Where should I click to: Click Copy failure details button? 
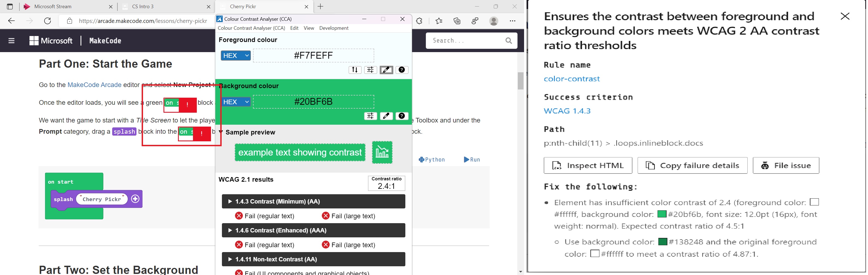tap(692, 165)
